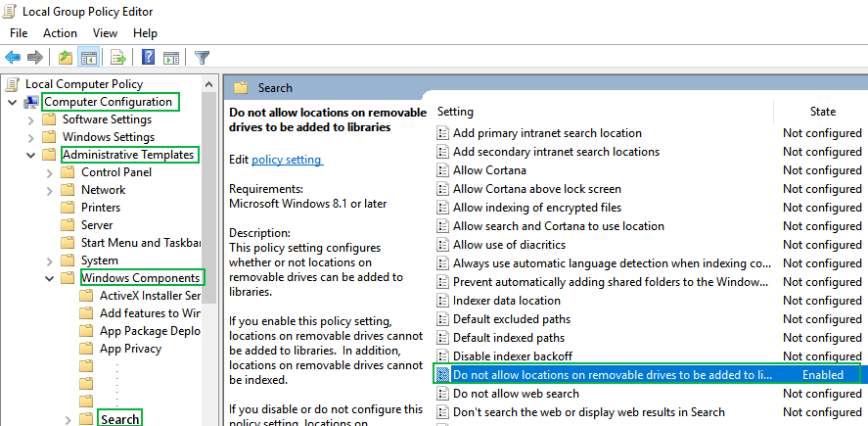The height and width of the screenshot is (426, 868).
Task: Click the Export List toolbar icon
Action: [118, 58]
